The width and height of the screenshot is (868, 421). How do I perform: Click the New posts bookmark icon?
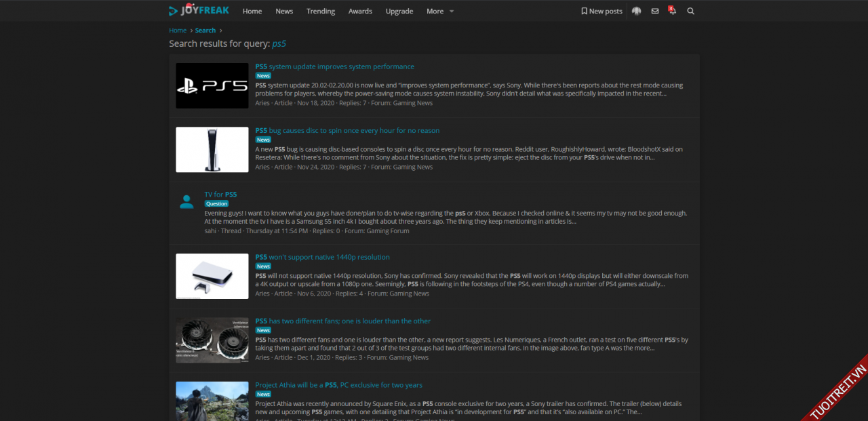pos(584,11)
